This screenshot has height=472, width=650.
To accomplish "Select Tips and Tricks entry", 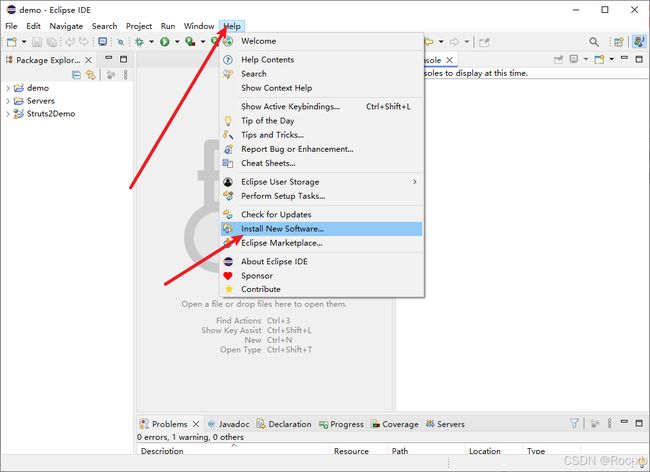I will (322, 135).
